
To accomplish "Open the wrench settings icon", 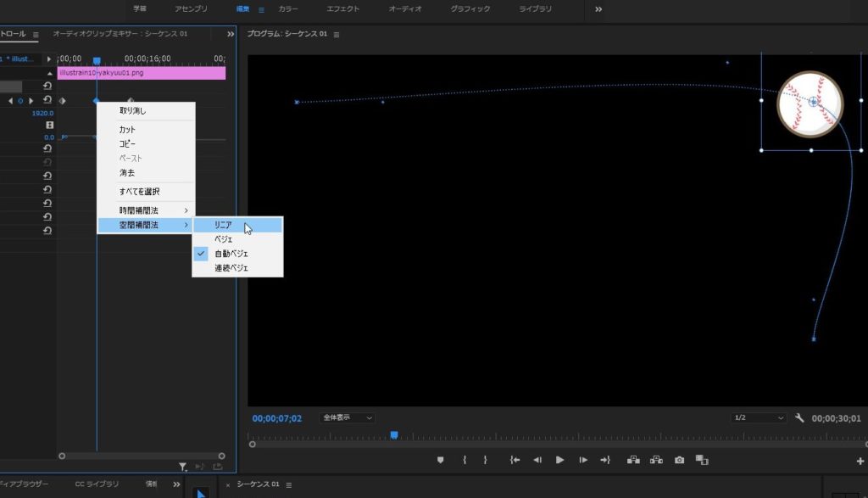I will 798,418.
